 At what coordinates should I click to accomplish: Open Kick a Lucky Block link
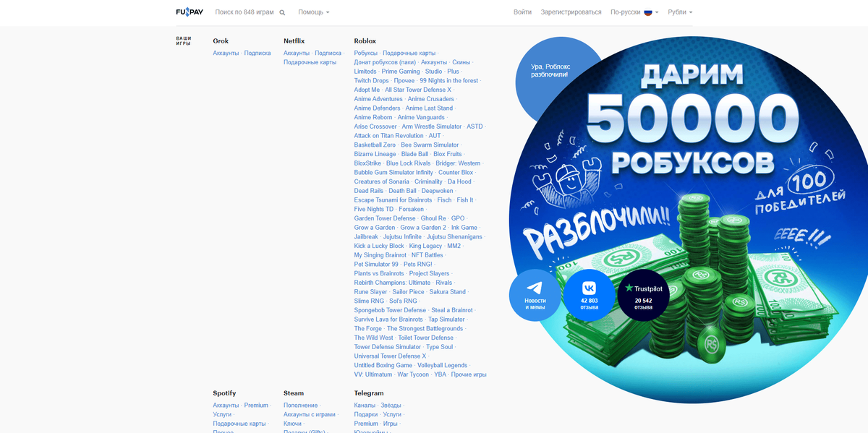coord(379,246)
